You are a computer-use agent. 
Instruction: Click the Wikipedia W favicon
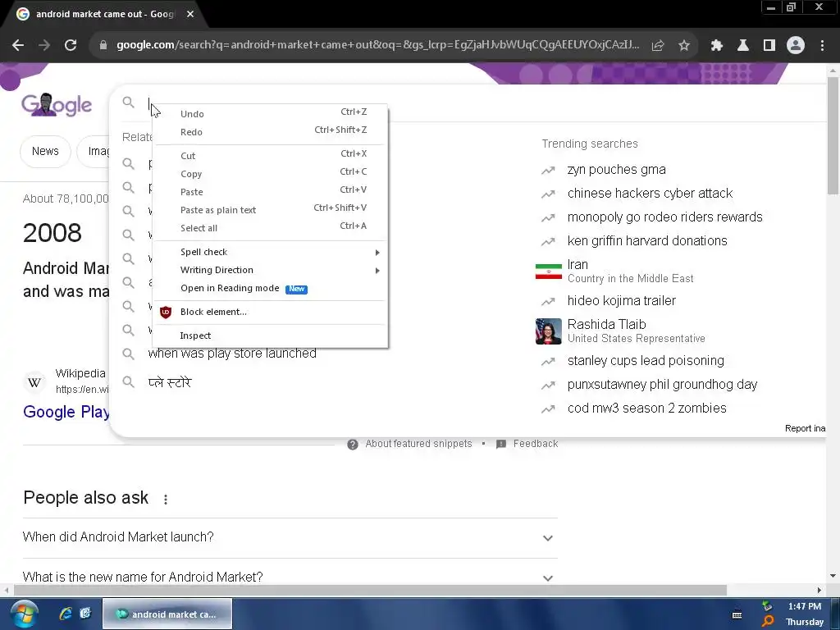pos(34,382)
